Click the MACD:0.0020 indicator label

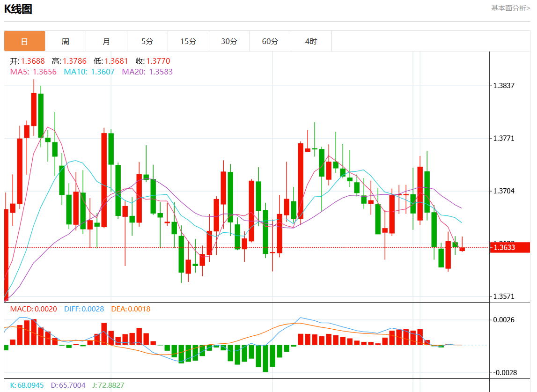pos(34,309)
